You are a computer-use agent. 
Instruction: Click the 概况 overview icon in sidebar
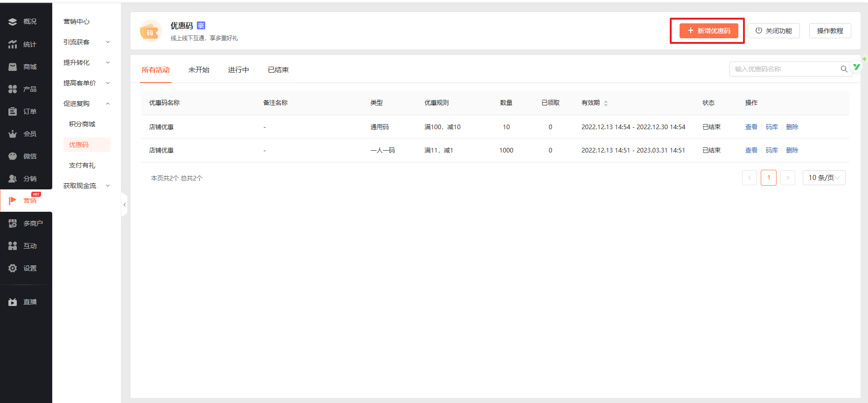[13, 22]
